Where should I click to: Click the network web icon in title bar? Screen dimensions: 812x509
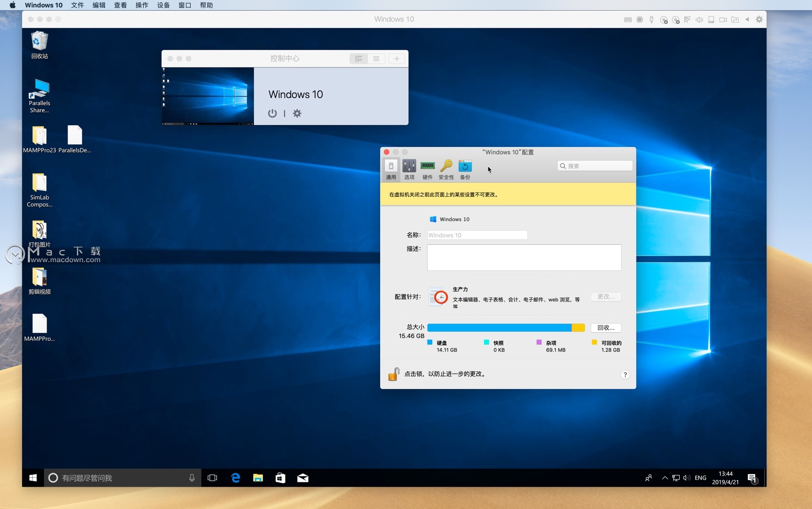click(687, 20)
